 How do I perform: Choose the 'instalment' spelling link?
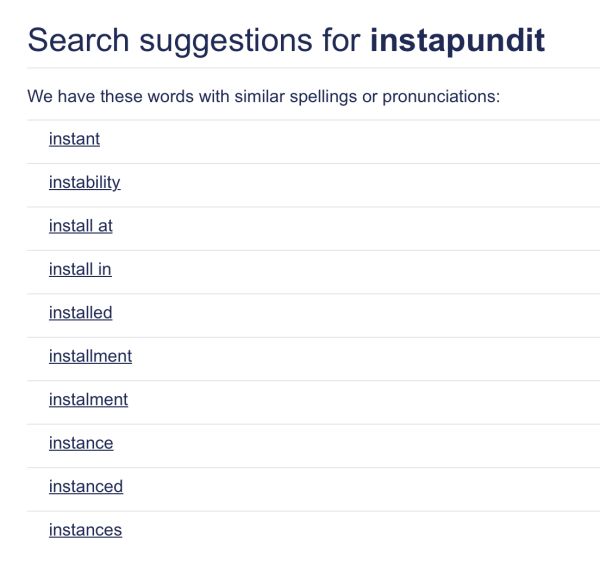(x=88, y=400)
